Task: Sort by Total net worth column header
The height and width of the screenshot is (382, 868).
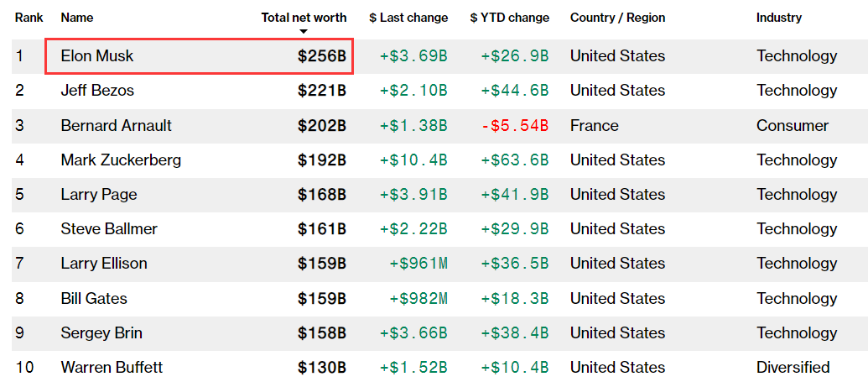Action: point(304,18)
